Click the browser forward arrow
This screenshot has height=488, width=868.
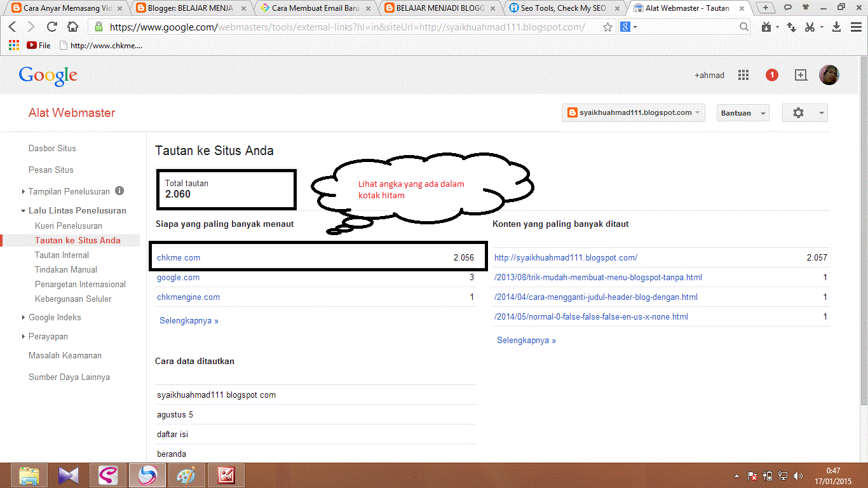tap(31, 27)
